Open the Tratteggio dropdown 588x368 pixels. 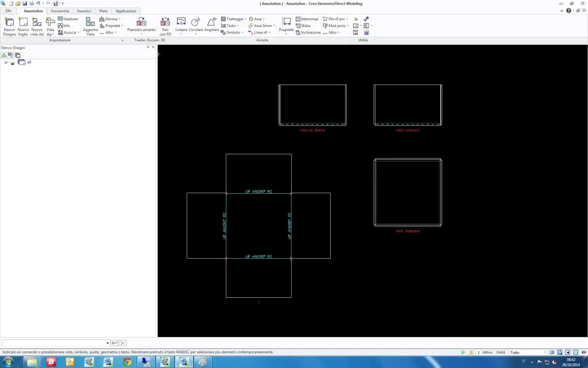[234, 19]
